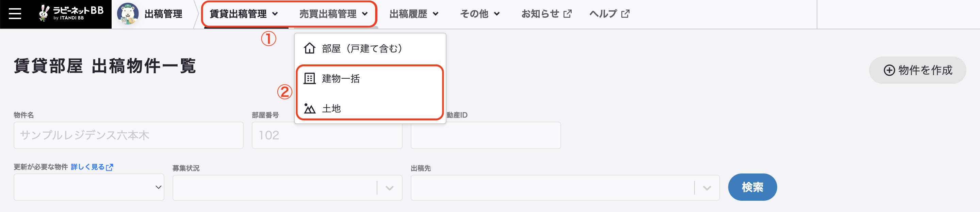This screenshot has width=980, height=212.
Task: Expand the 賃貸出稿管理 dropdown
Action: tap(244, 14)
